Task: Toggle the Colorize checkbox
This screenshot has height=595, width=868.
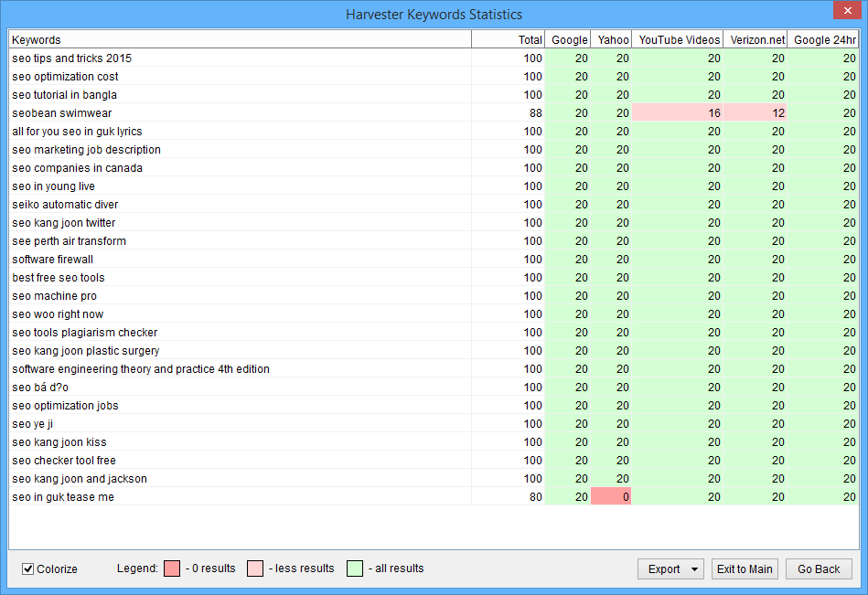Action: point(28,569)
